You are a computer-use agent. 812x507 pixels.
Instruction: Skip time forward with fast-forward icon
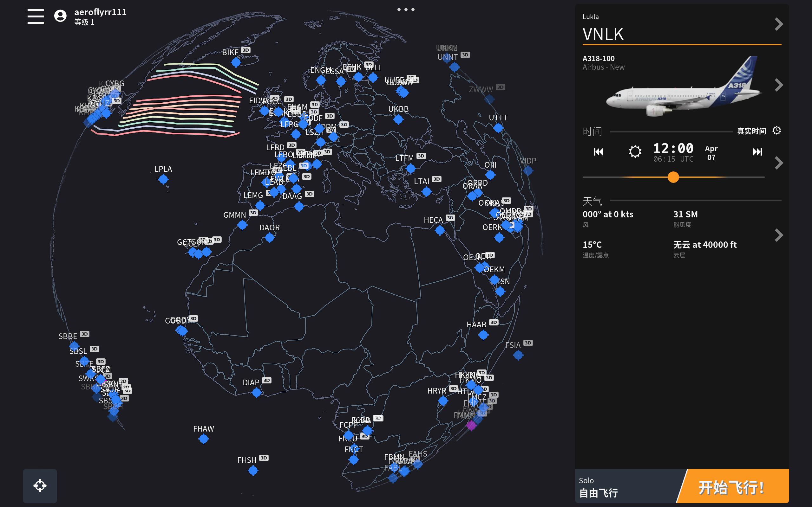point(757,152)
